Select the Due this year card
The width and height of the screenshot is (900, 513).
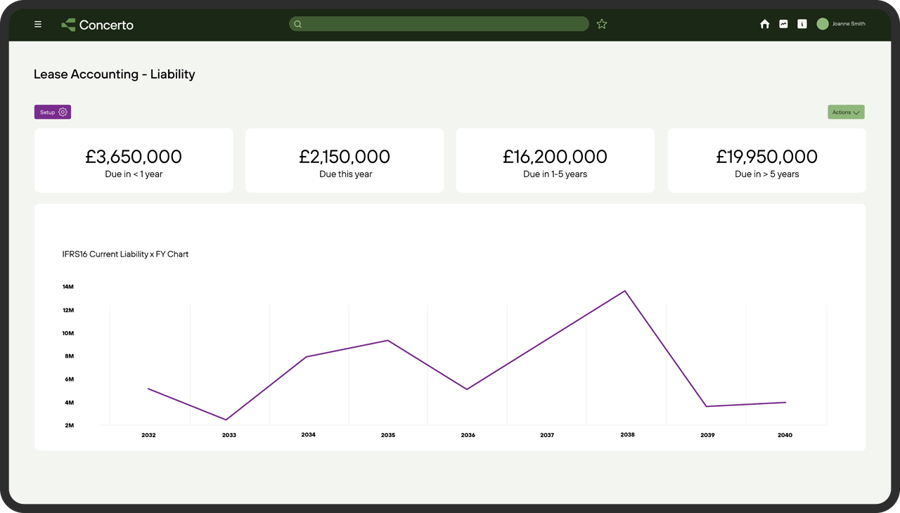click(344, 160)
